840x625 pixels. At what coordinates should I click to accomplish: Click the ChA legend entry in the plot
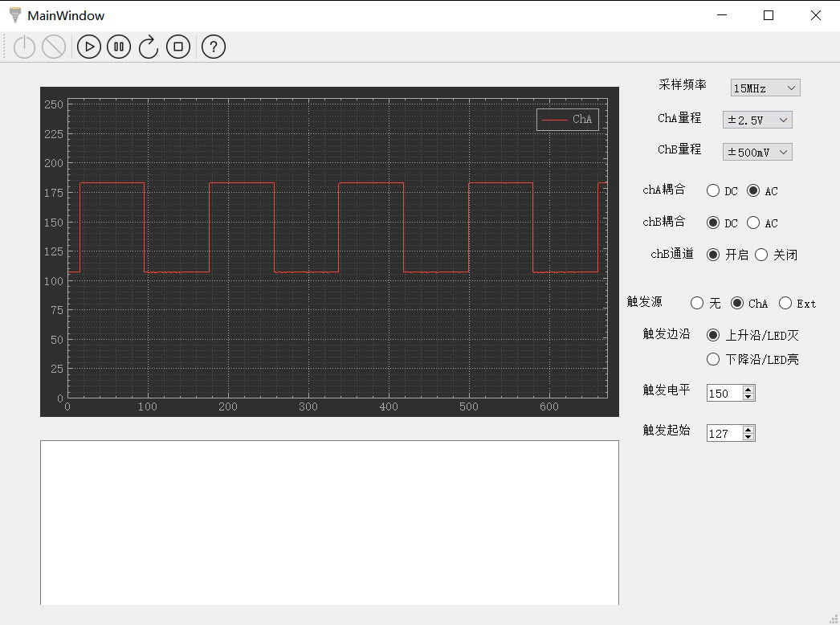coord(567,120)
